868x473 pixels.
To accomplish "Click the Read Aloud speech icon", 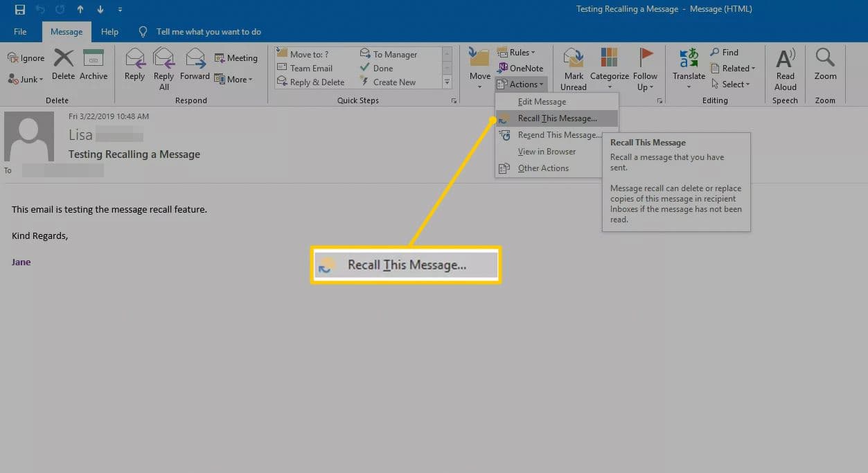I will pyautogui.click(x=785, y=59).
